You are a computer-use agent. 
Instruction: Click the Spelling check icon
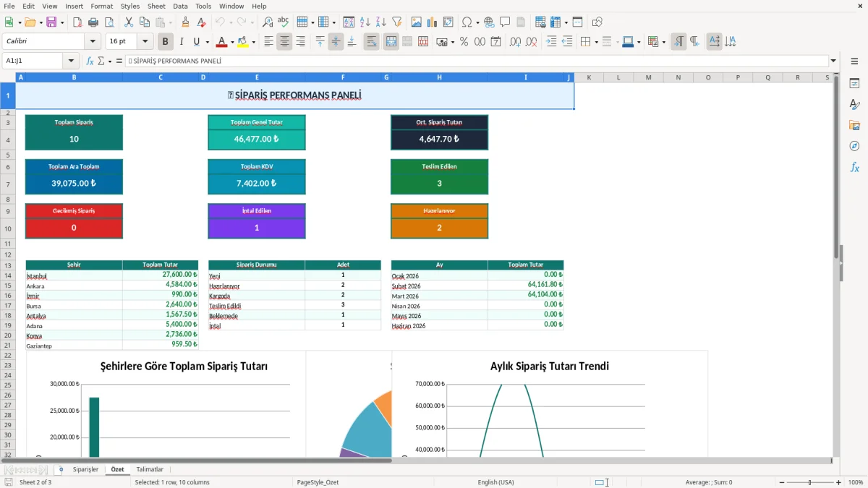284,22
